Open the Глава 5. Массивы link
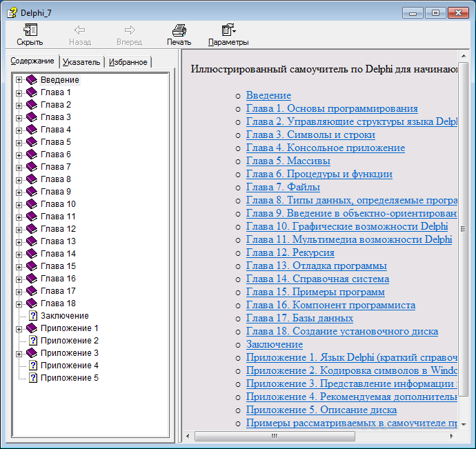476x449 pixels. click(x=288, y=161)
